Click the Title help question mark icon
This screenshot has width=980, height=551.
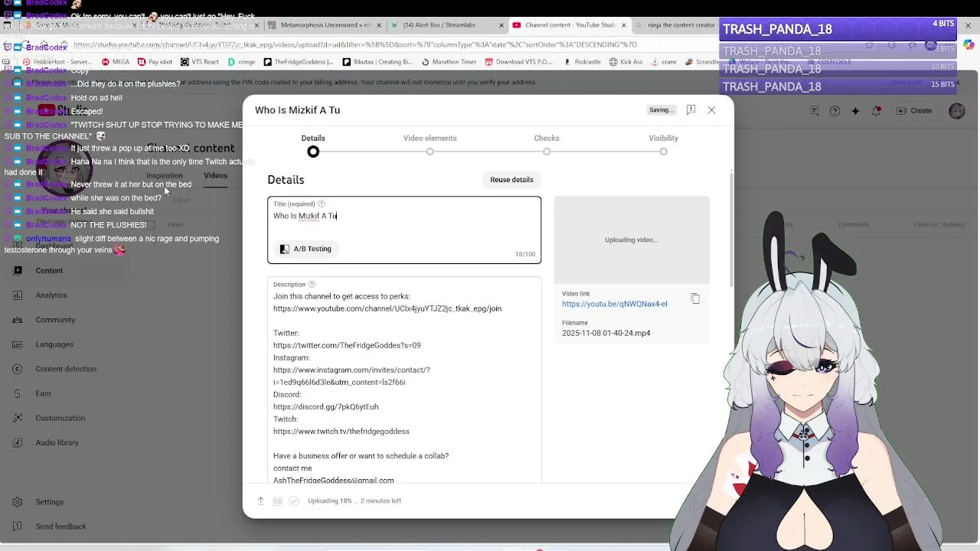(x=322, y=204)
